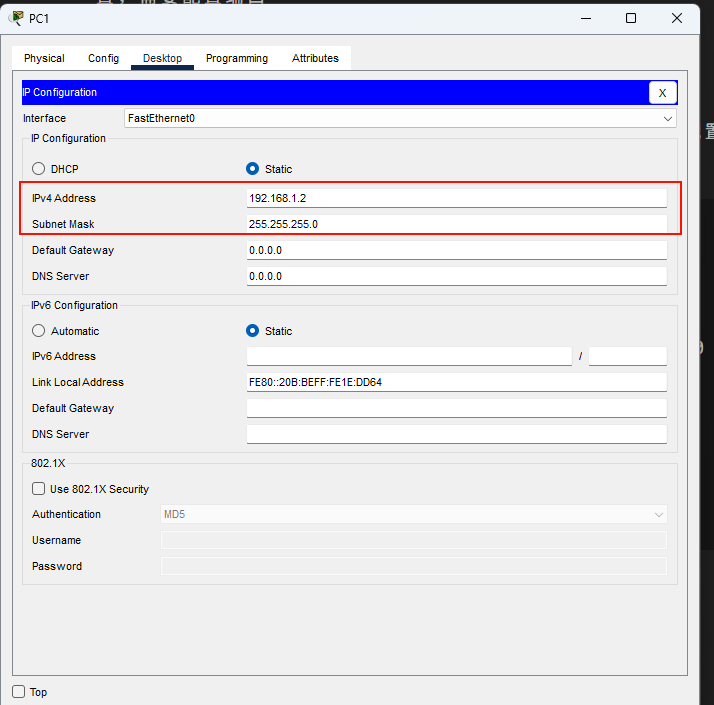714x705 pixels.
Task: Toggle the Top checkbox at bottom
Action: [19, 692]
